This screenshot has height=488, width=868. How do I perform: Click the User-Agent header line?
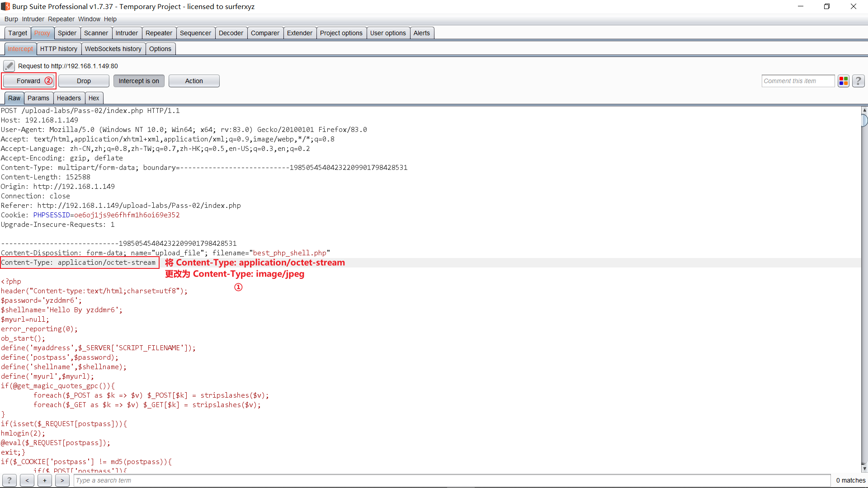coord(184,130)
